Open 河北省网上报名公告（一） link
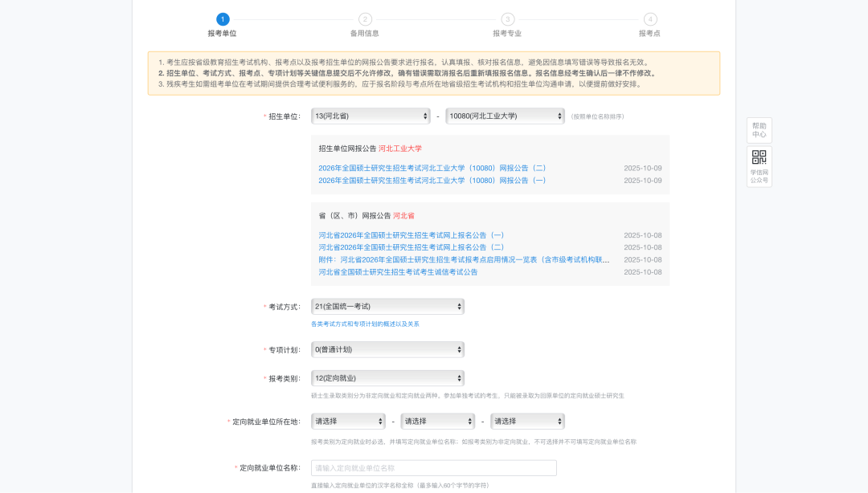868x493 pixels. coord(411,235)
